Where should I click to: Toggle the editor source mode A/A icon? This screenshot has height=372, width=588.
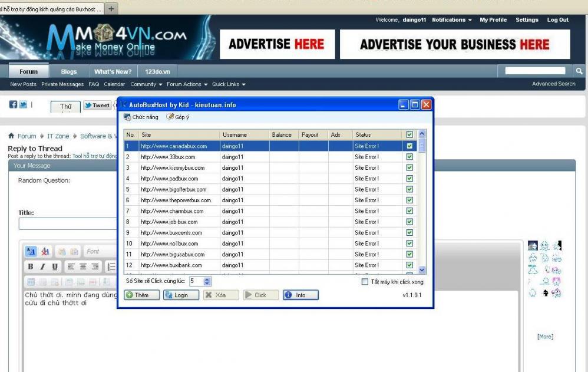pyautogui.click(x=31, y=252)
